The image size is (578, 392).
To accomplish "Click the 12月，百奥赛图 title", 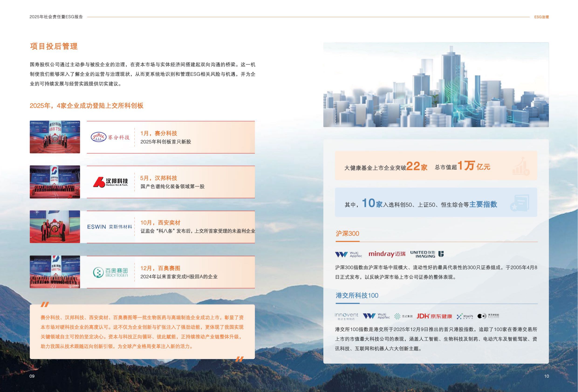I will 161,268.
